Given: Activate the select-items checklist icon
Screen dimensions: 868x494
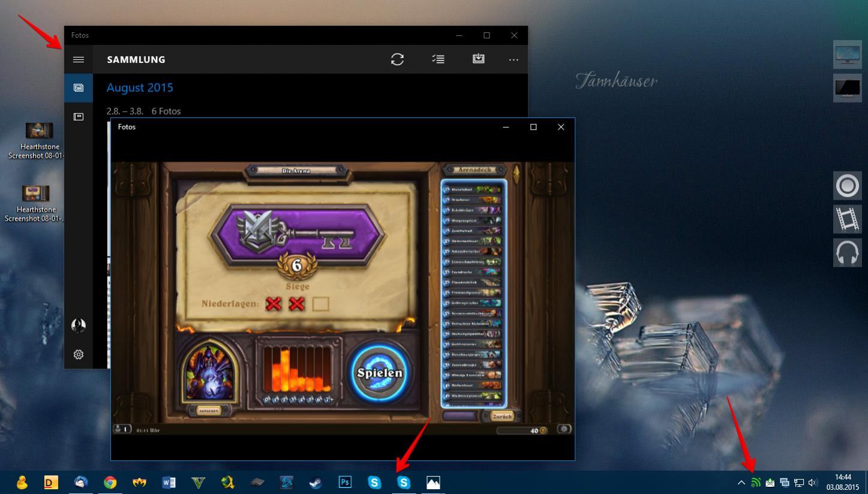Looking at the screenshot, I should coord(438,59).
